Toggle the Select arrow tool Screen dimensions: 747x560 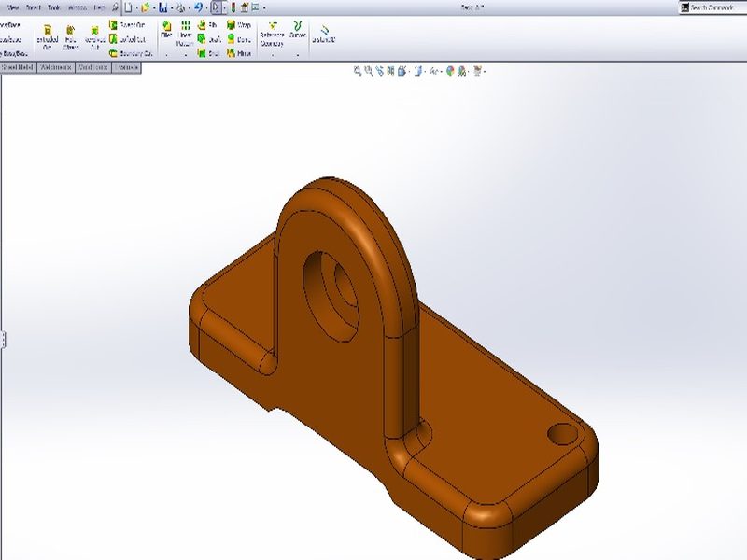[x=215, y=7]
